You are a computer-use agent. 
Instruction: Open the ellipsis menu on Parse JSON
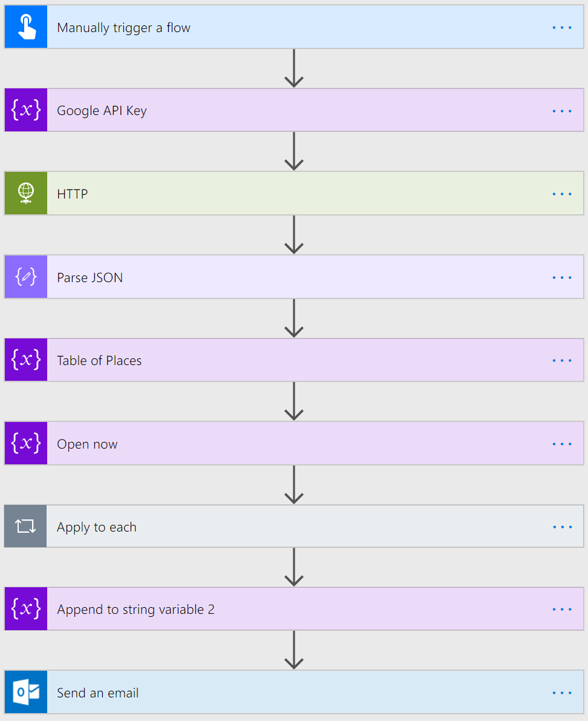click(x=562, y=277)
